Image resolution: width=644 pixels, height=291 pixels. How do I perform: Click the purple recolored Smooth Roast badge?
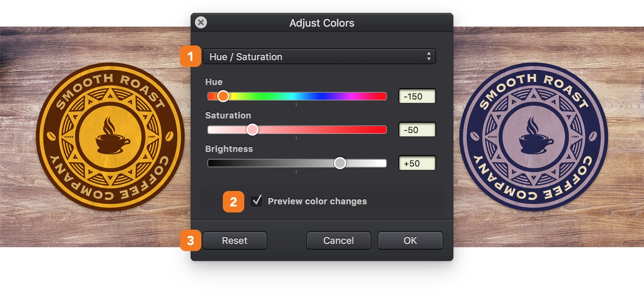point(534,137)
